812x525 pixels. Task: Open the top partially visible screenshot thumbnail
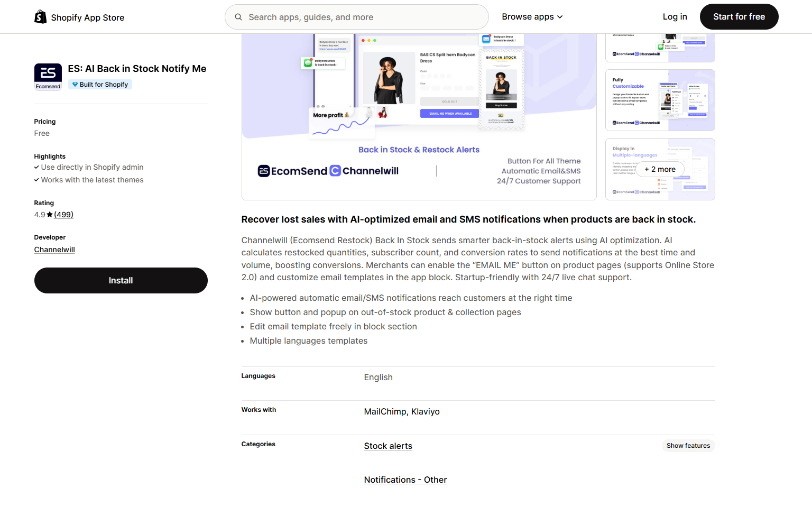[x=660, y=48]
